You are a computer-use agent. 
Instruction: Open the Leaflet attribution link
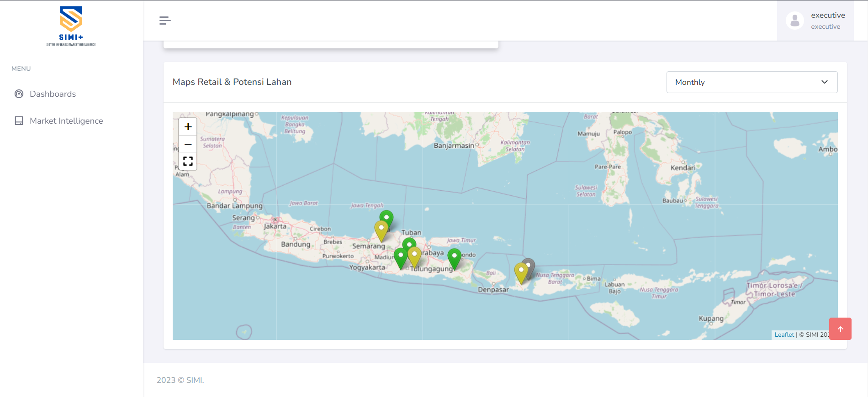coord(784,335)
